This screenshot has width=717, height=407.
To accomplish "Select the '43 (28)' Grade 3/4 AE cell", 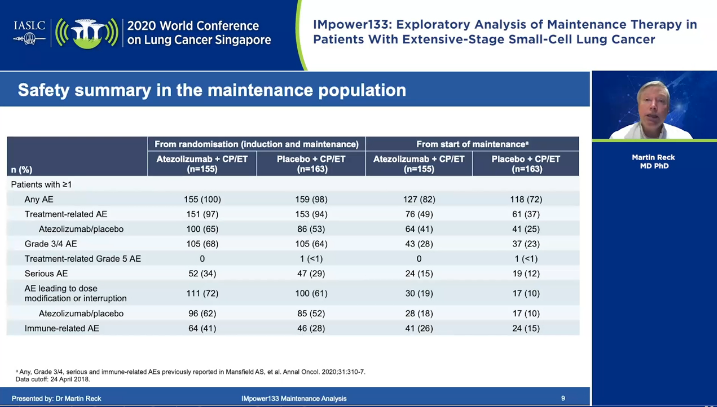I will pos(419,244).
